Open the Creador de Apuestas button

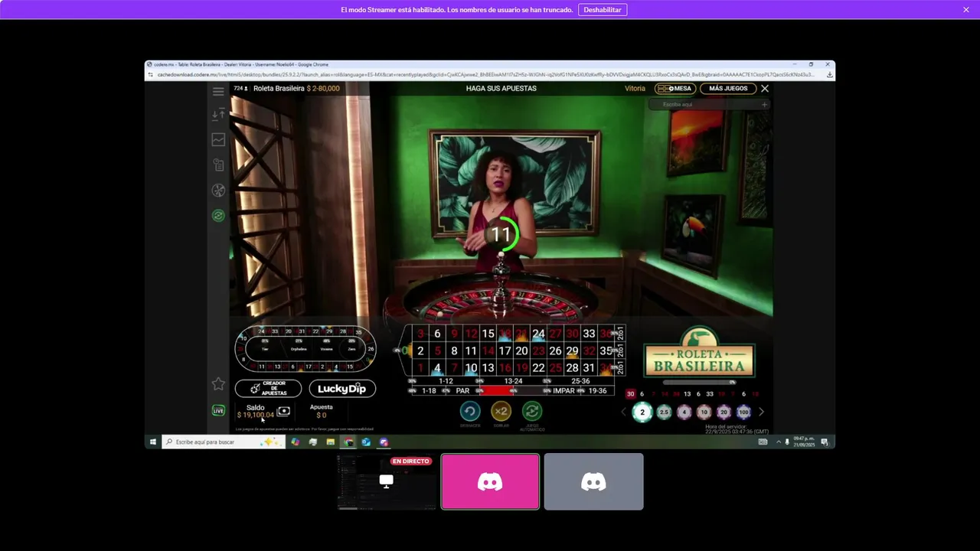(x=268, y=389)
